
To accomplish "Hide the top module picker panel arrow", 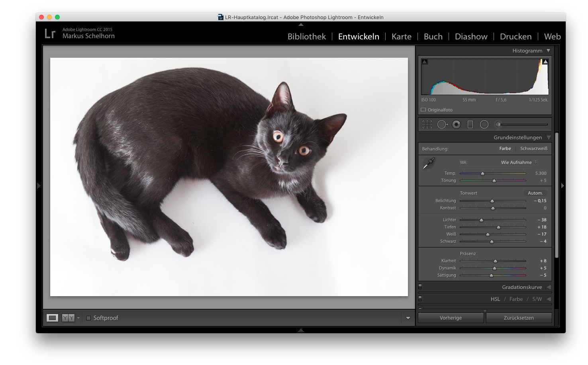I will [x=301, y=25].
